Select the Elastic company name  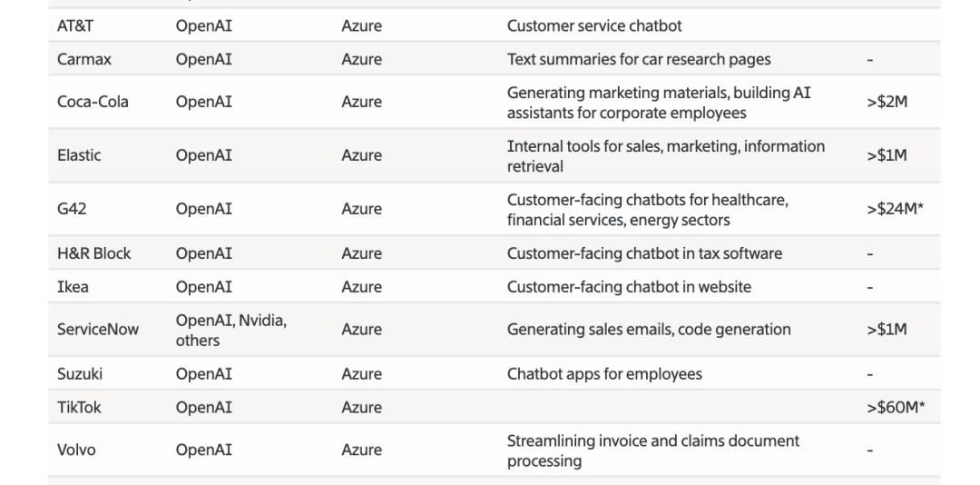coord(79,155)
